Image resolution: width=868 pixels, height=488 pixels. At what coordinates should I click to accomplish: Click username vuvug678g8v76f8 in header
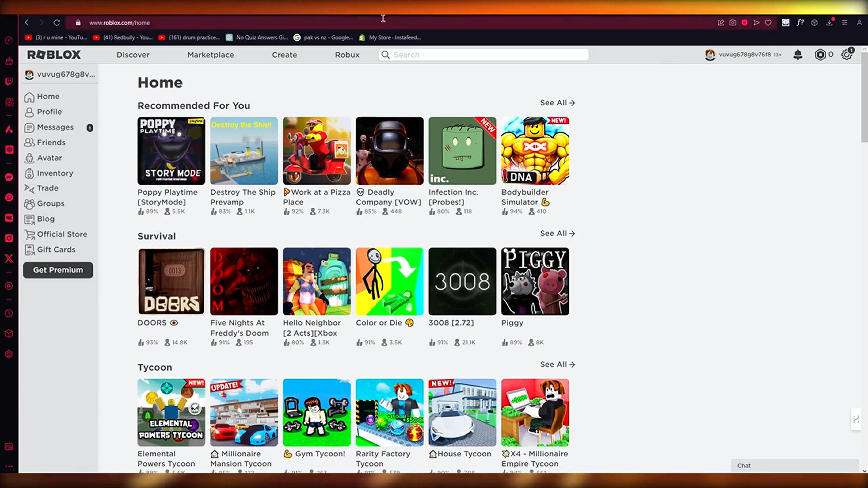click(745, 55)
